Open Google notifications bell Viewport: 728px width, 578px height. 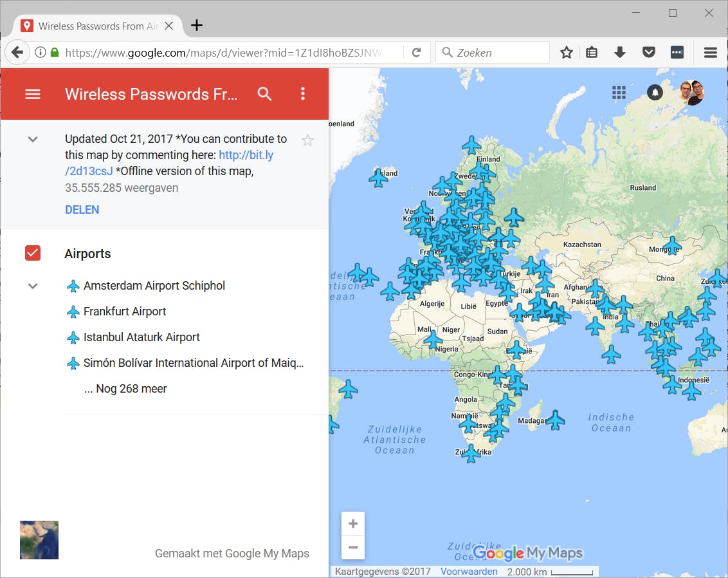click(x=655, y=93)
